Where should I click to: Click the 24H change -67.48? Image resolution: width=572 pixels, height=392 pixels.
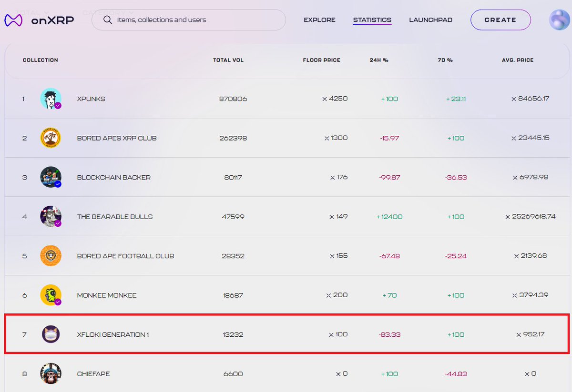[x=389, y=256]
